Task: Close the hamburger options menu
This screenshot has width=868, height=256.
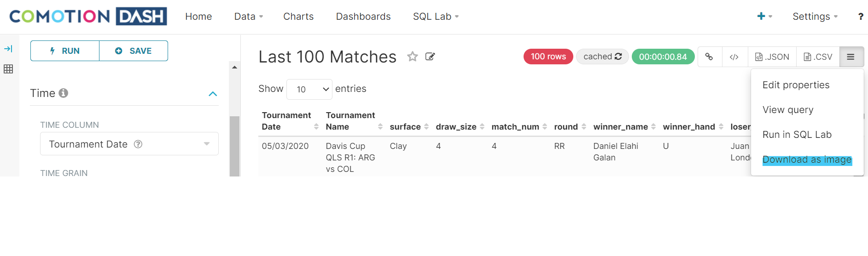Action: click(x=851, y=57)
